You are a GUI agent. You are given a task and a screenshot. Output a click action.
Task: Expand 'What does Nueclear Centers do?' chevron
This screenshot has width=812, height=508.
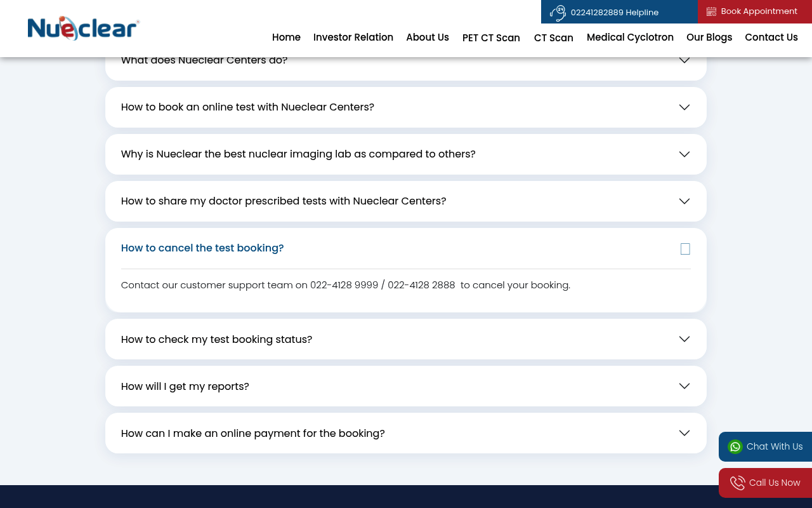coord(684,60)
